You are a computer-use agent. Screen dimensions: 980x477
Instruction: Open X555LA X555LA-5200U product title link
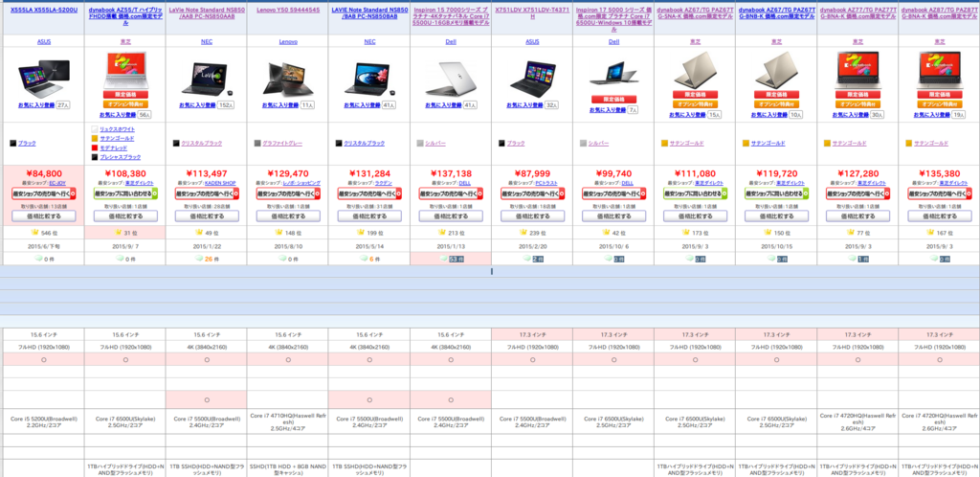pos(44,10)
